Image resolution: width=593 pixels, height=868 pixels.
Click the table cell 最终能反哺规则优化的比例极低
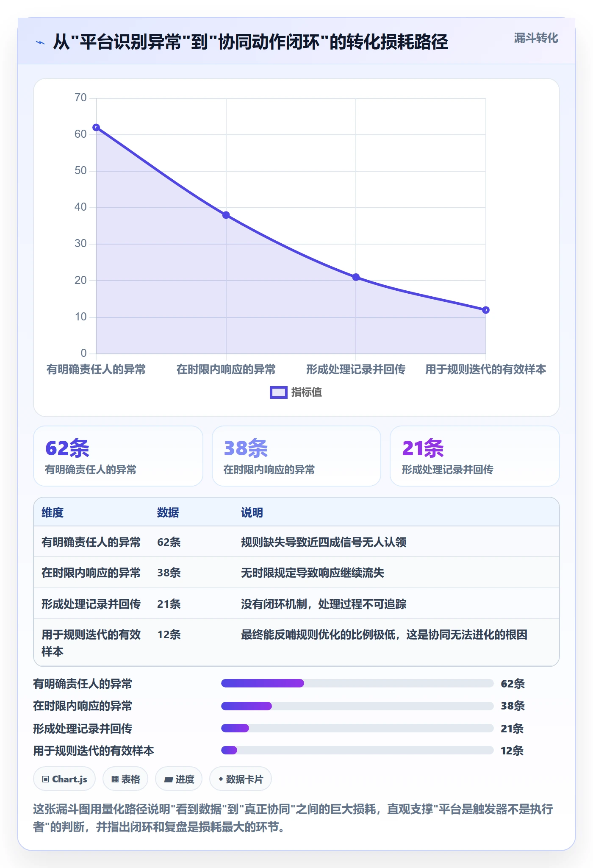[384, 634]
